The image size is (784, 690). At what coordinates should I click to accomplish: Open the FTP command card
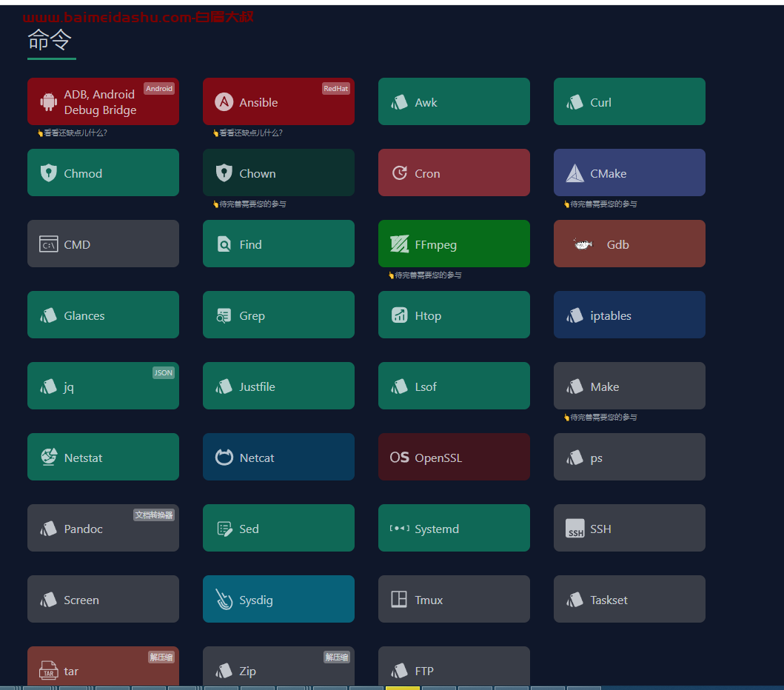[x=454, y=666]
